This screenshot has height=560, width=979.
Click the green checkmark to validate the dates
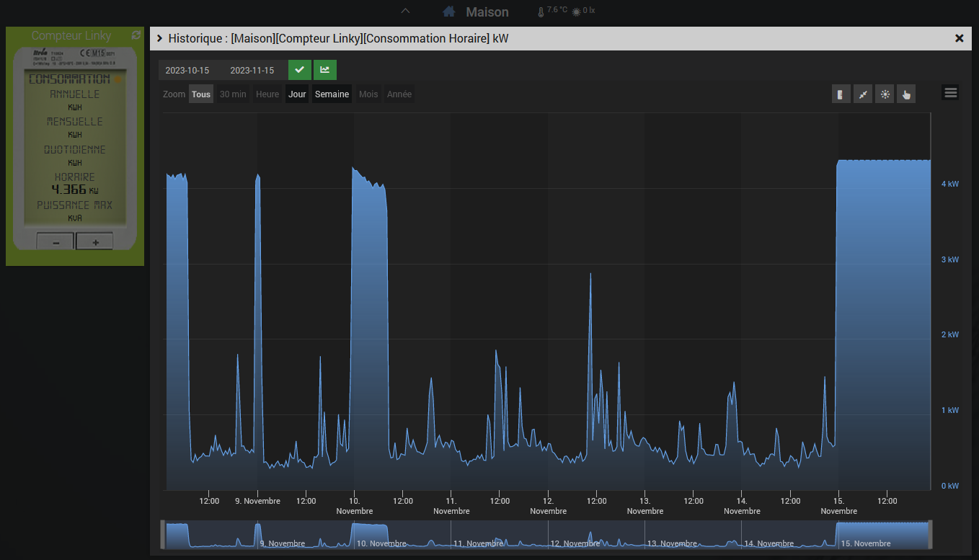300,70
